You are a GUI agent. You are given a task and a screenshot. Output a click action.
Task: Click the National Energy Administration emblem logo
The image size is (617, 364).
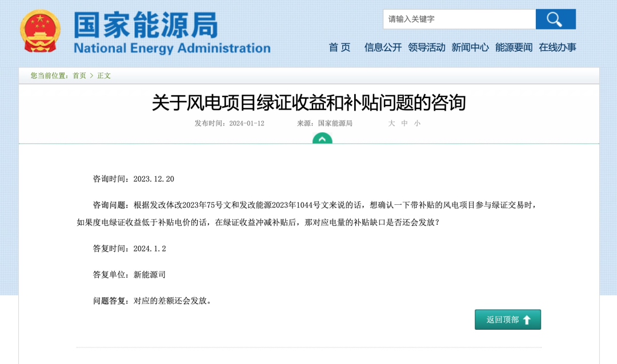click(40, 30)
